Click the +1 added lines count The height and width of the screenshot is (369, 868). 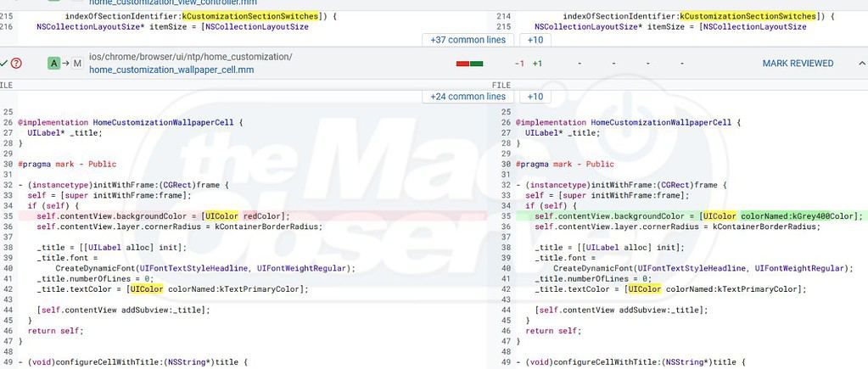coord(538,64)
